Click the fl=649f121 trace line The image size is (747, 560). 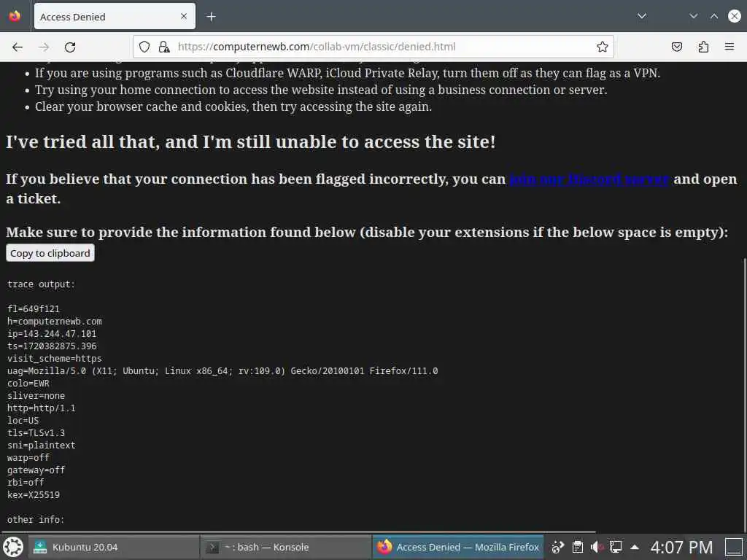point(34,309)
